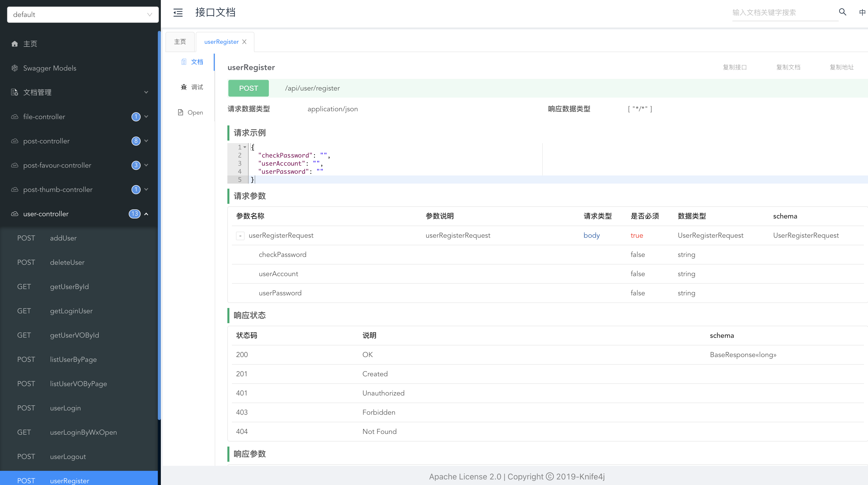Open the default group dropdown
The height and width of the screenshot is (485, 868).
83,14
